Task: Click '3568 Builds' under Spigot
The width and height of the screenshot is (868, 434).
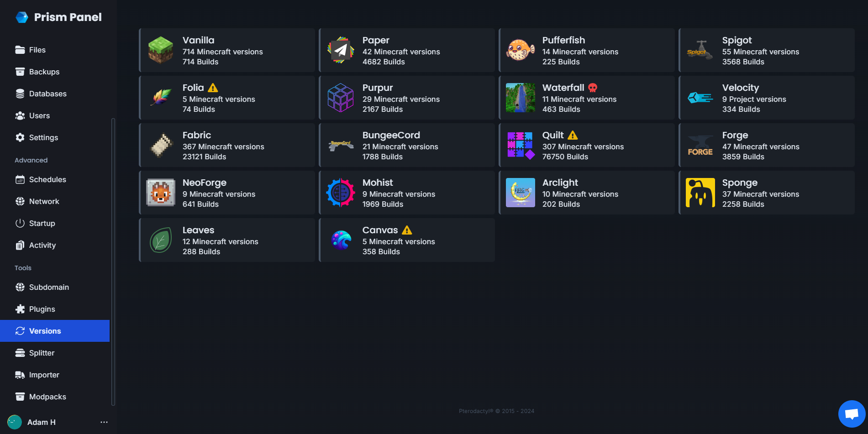Action: tap(743, 62)
